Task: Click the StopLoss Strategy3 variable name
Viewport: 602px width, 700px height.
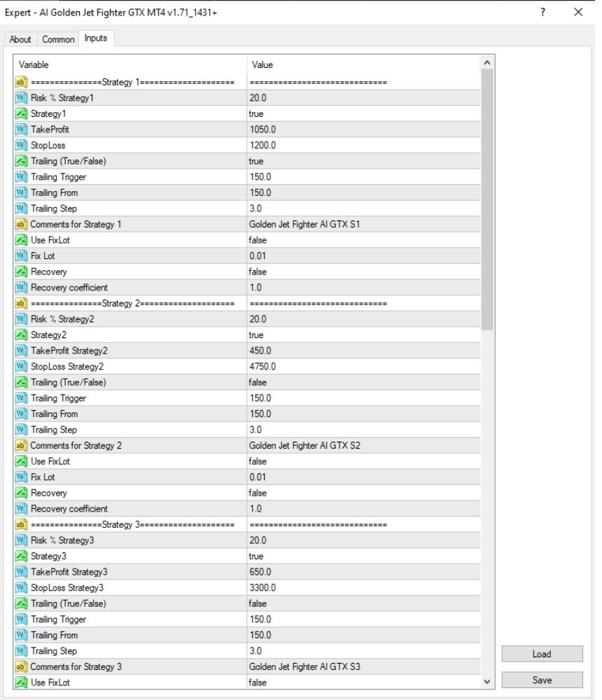Action: pyautogui.click(x=67, y=587)
